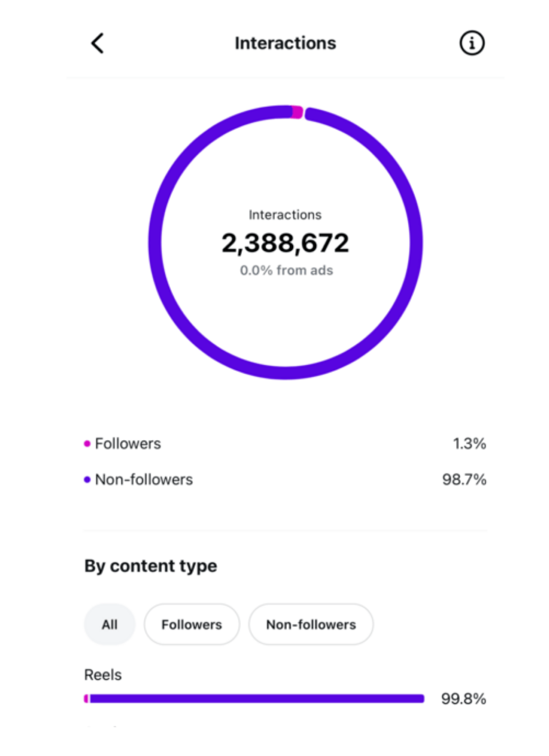Image resolution: width=549 pixels, height=756 pixels.
Task: Click the 99.8% Reels percentage
Action: 463,698
